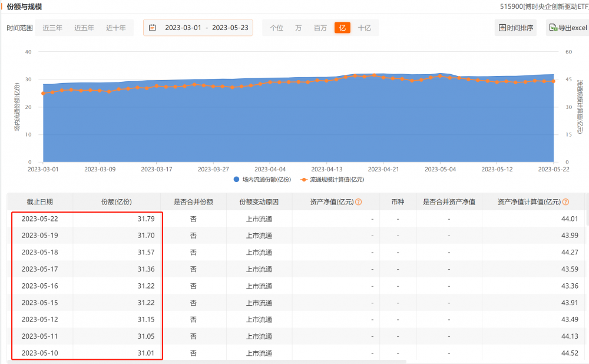Click help icon beside 资产净值计算值(亿元) header

tap(565, 202)
